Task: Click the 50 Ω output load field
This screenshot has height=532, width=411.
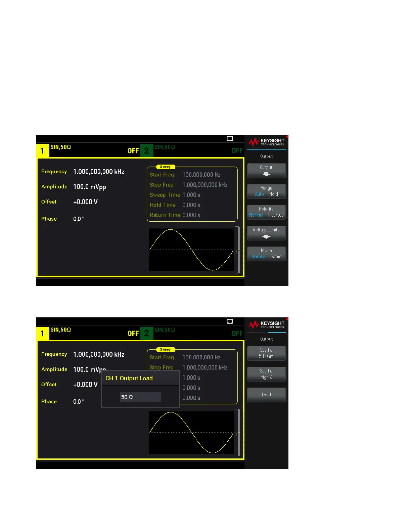Action: click(x=140, y=397)
